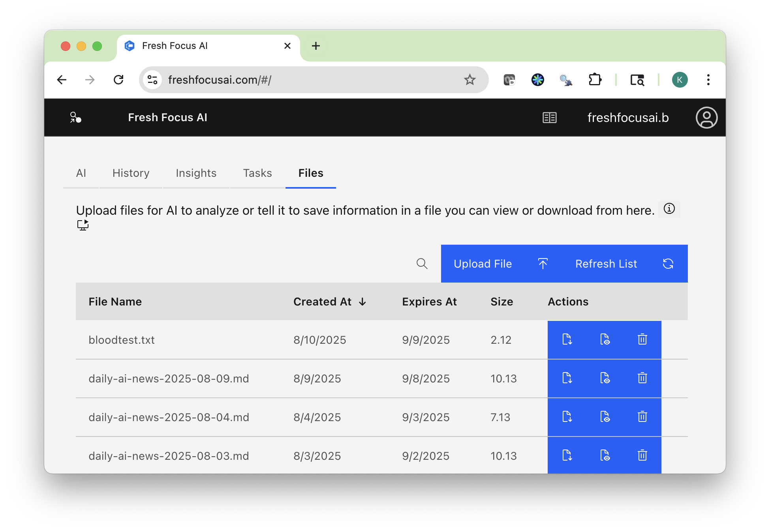View the daily-ai-news-2025-08-03.md file
The width and height of the screenshot is (770, 532).
coord(605,455)
